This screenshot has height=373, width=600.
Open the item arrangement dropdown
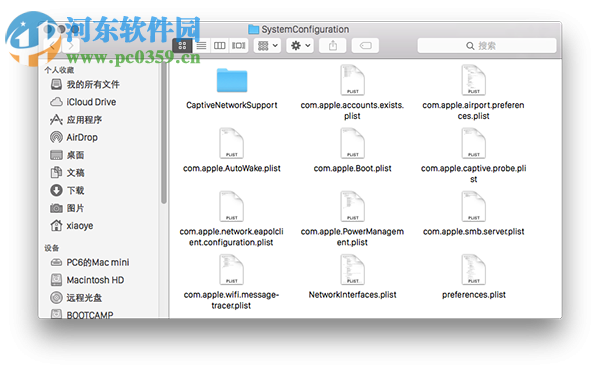267,46
